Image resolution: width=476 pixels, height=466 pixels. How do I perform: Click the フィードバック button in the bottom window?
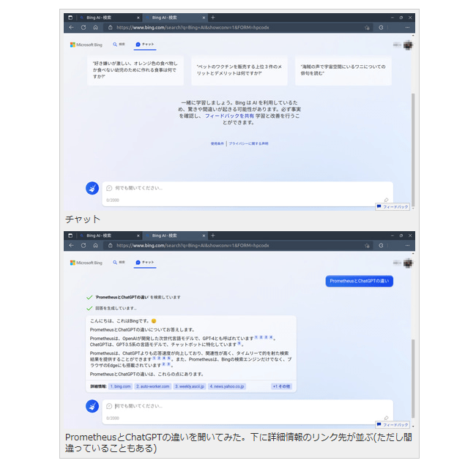pos(393,424)
